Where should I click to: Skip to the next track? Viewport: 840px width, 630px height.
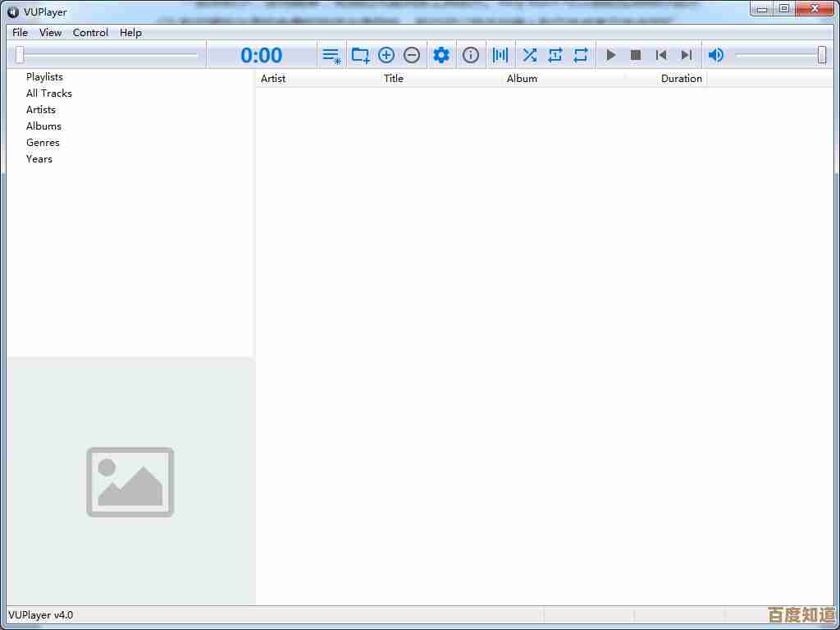tap(687, 56)
